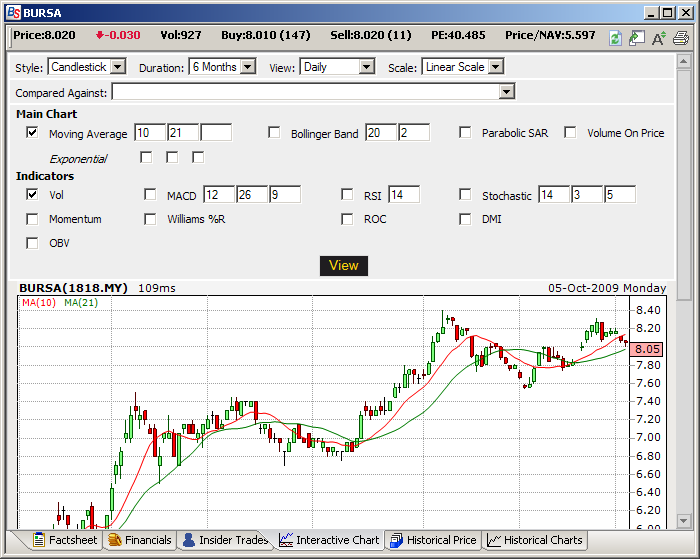
Task: Check the second Exponential checkbox
Action: tap(172, 158)
